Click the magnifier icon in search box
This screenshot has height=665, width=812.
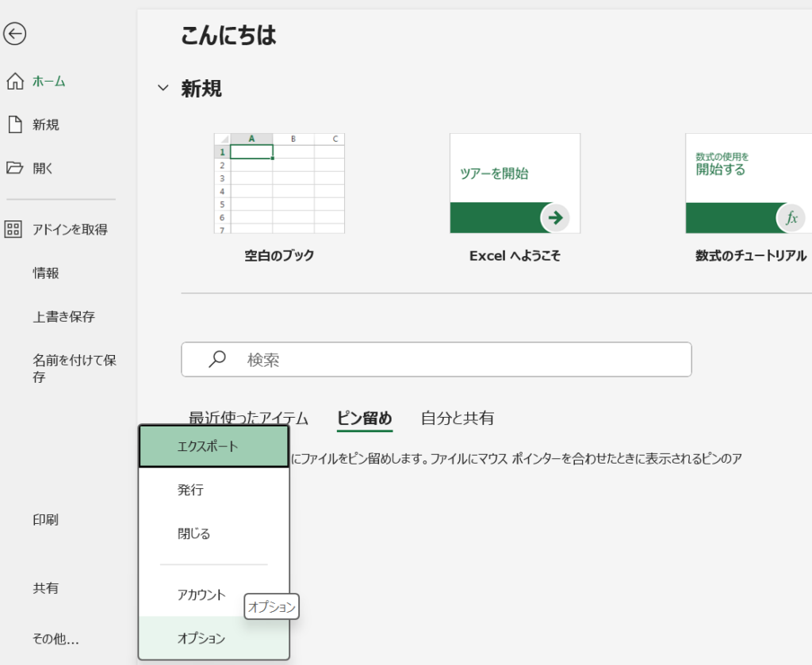pos(213,359)
